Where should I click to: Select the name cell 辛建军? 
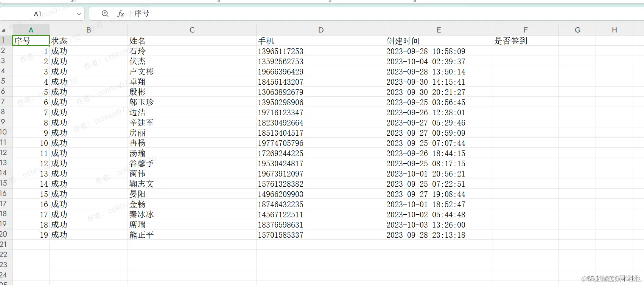tap(192, 122)
